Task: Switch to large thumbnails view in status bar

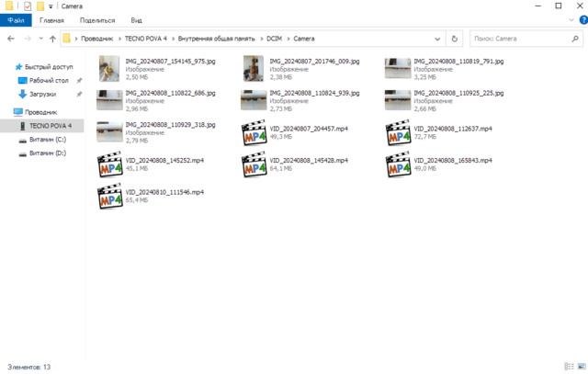Action: click(x=580, y=367)
